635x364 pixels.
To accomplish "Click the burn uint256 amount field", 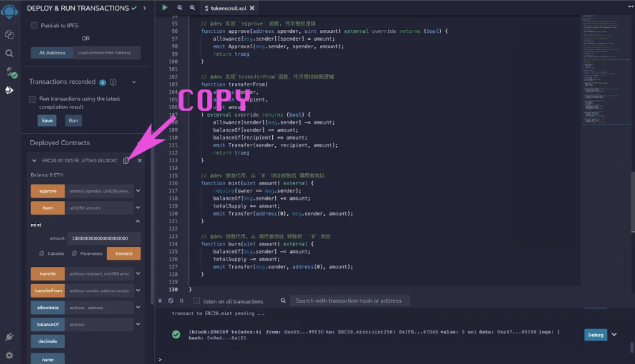I will pyautogui.click(x=99, y=208).
